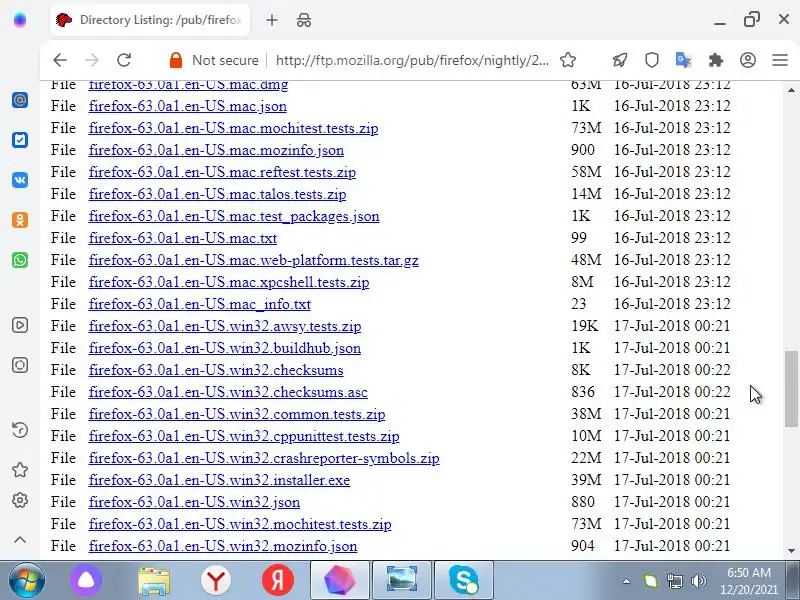Click scrollbar down arrow

pyautogui.click(x=791, y=551)
